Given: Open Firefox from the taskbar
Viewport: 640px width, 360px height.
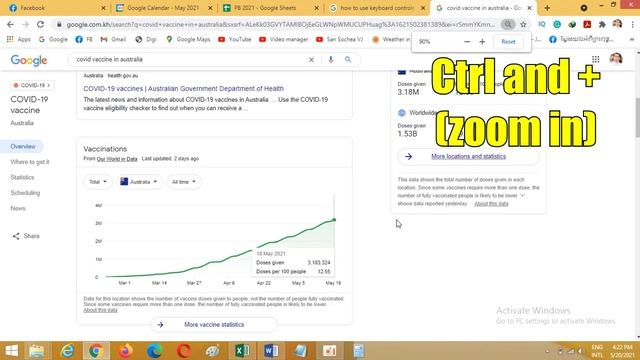Looking at the screenshot, I should click(125, 351).
